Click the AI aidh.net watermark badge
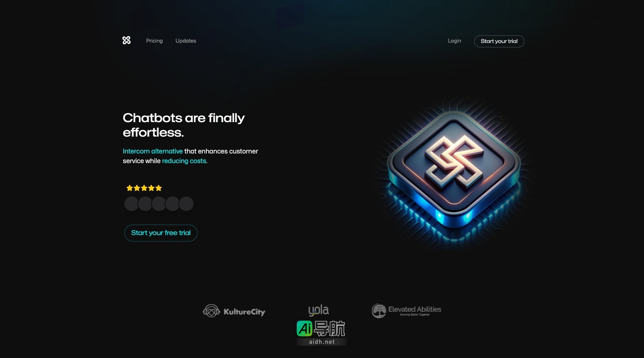The image size is (644, 358). (x=321, y=333)
